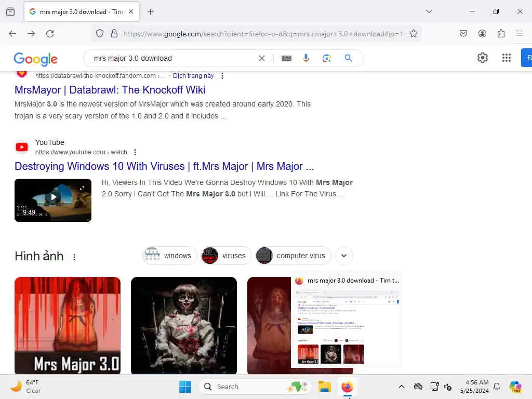Open tracking protection shield icon
Screen dimensions: 532x399
(100, 34)
